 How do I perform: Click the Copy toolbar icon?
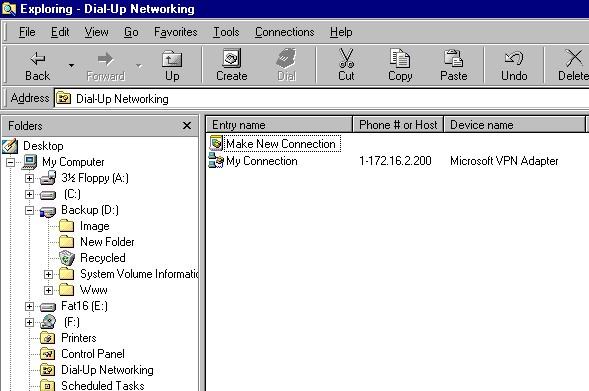point(400,58)
